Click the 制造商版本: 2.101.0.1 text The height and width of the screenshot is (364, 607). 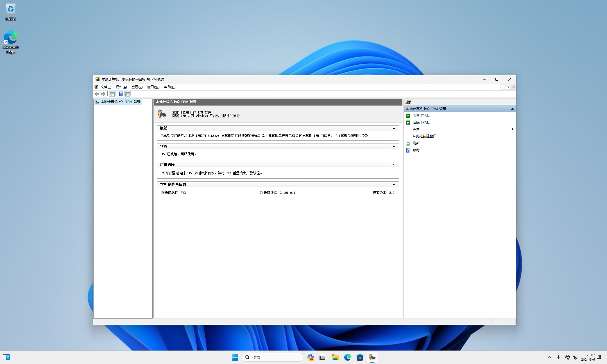pos(277,193)
